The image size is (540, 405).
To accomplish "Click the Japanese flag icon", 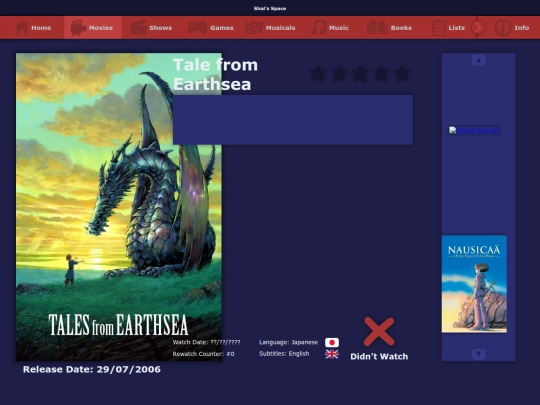I will (332, 342).
